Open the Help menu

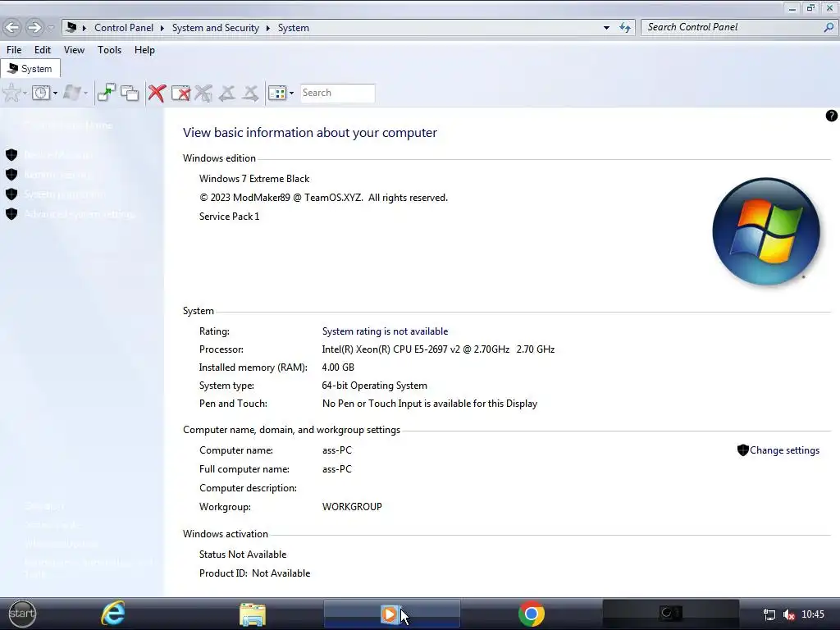144,50
